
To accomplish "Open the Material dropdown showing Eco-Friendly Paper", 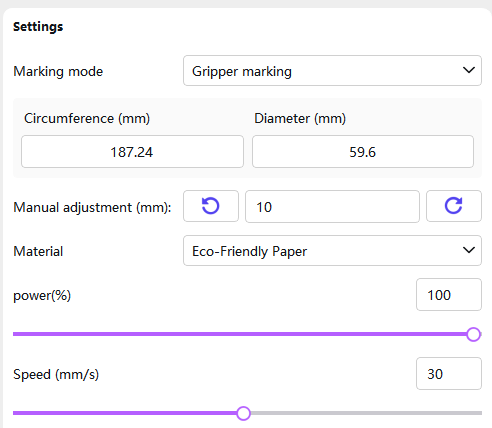I will click(x=332, y=251).
